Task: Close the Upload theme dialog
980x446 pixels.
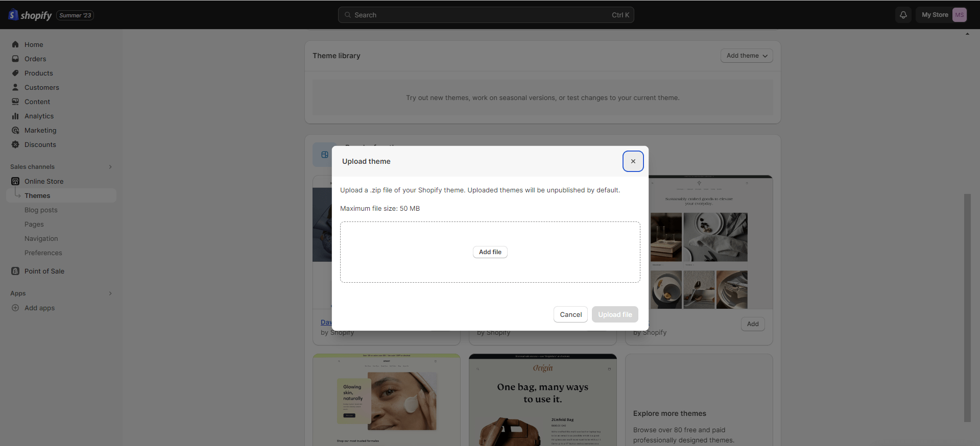Action: (633, 161)
